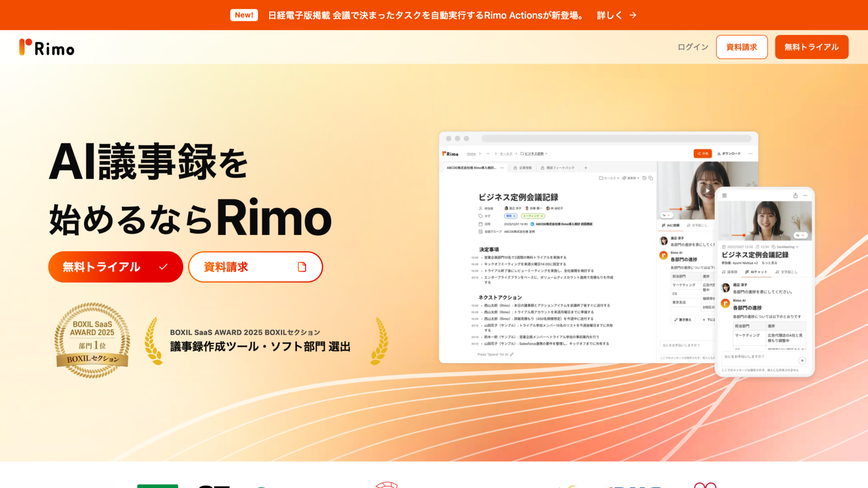Click the ビジネス定例会議記録 title in desktop mockup
The image size is (868, 488).
click(x=518, y=197)
